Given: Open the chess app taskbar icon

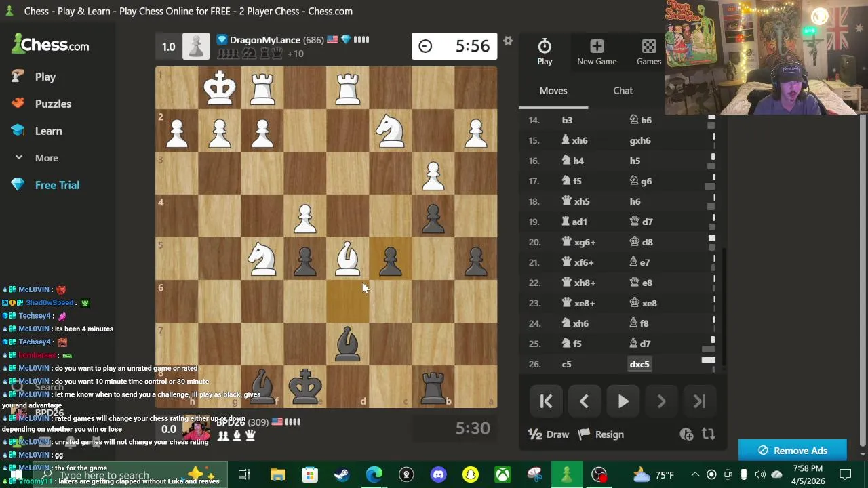Looking at the screenshot, I should click(566, 474).
